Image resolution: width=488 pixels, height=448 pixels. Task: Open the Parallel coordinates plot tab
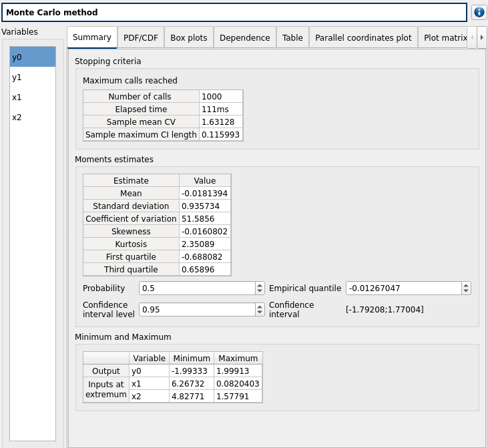[363, 37]
